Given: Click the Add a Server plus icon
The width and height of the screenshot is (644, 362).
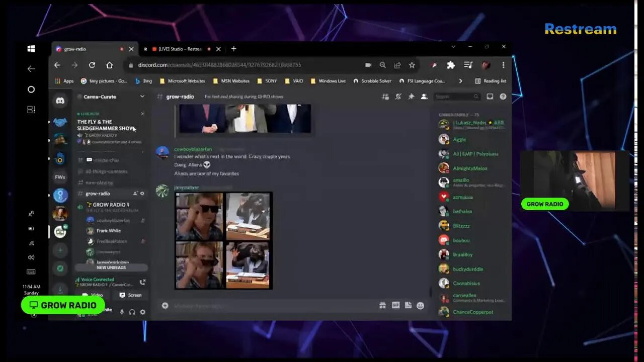Looking at the screenshot, I should 60,250.
